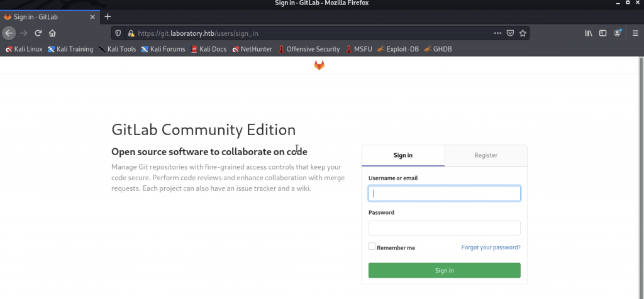
Task: Bookmark this page with the star icon
Action: (523, 33)
